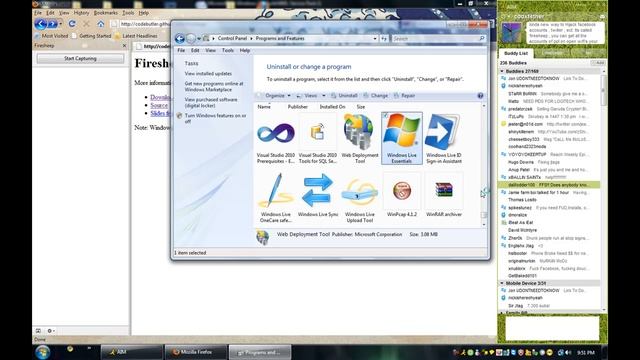Reload the page in Firefox
This screenshot has width=640, height=360.
tap(72, 24)
